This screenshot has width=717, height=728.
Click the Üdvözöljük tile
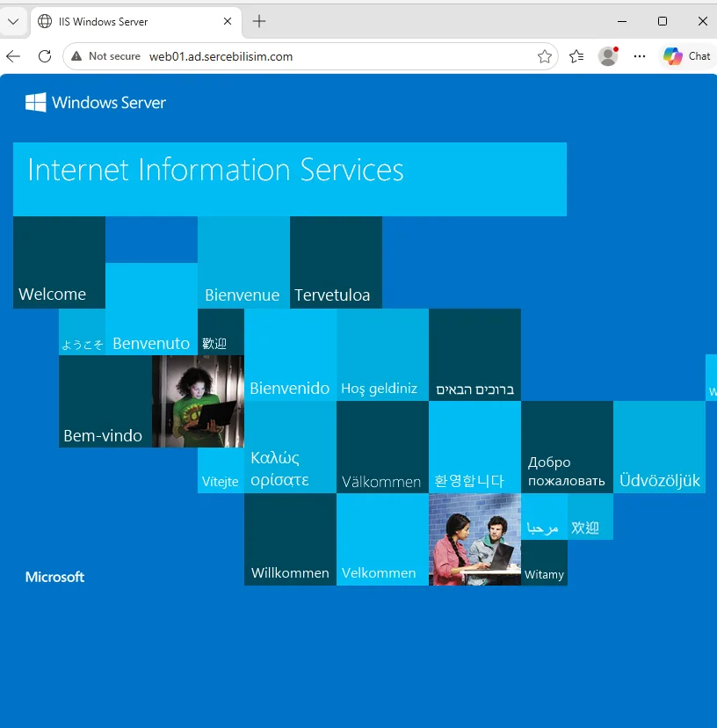pos(660,448)
